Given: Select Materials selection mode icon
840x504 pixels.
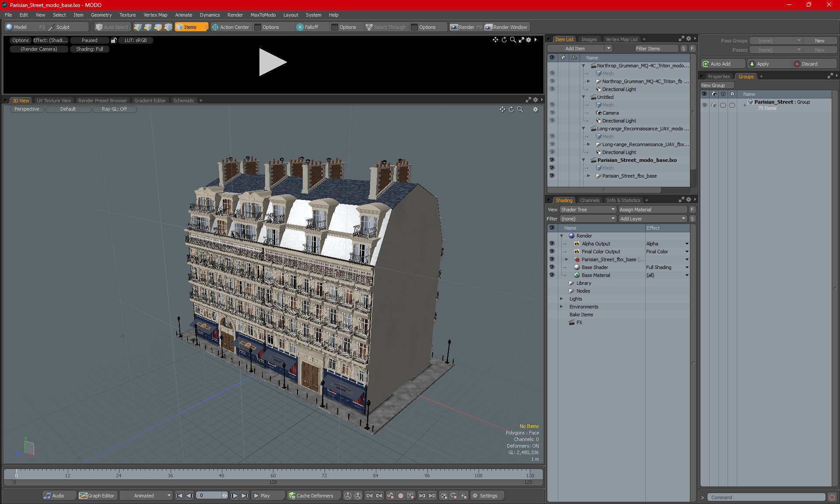Looking at the screenshot, I should click(x=168, y=27).
